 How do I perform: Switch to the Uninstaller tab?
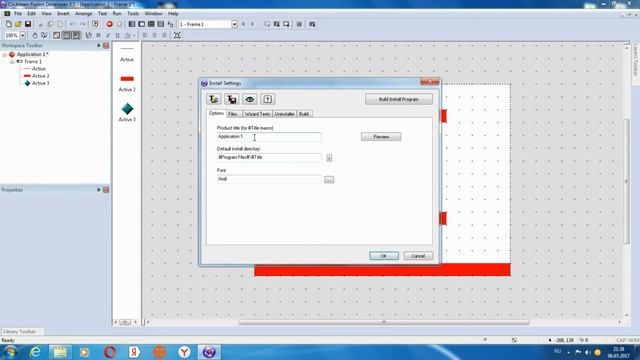(284, 114)
